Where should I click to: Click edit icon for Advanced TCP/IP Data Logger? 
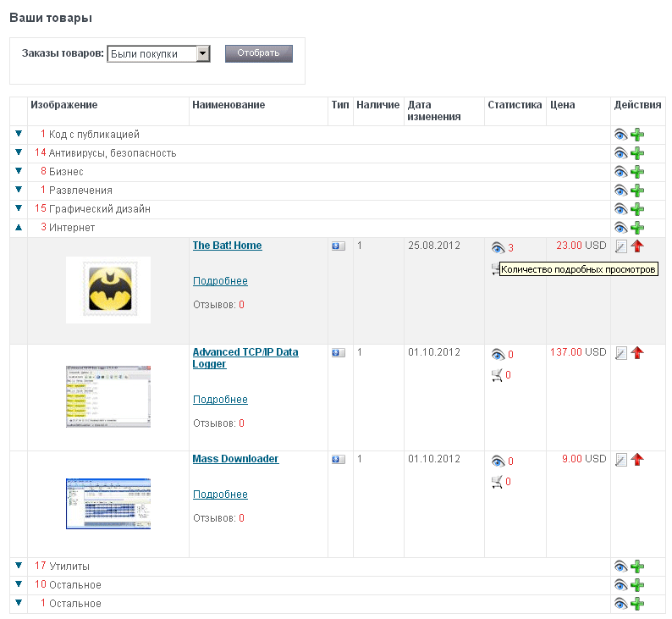pyautogui.click(x=620, y=353)
